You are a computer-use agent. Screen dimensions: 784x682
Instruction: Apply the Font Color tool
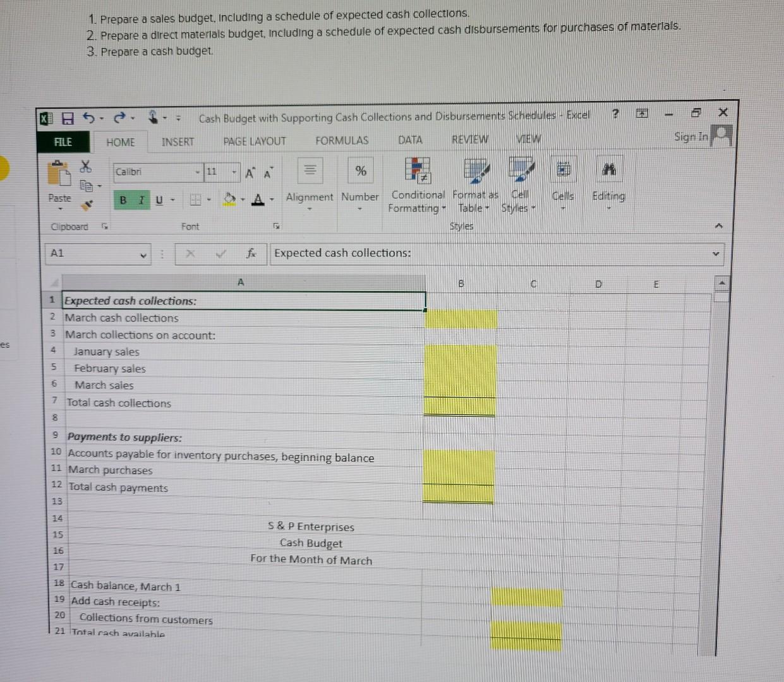tap(258, 199)
